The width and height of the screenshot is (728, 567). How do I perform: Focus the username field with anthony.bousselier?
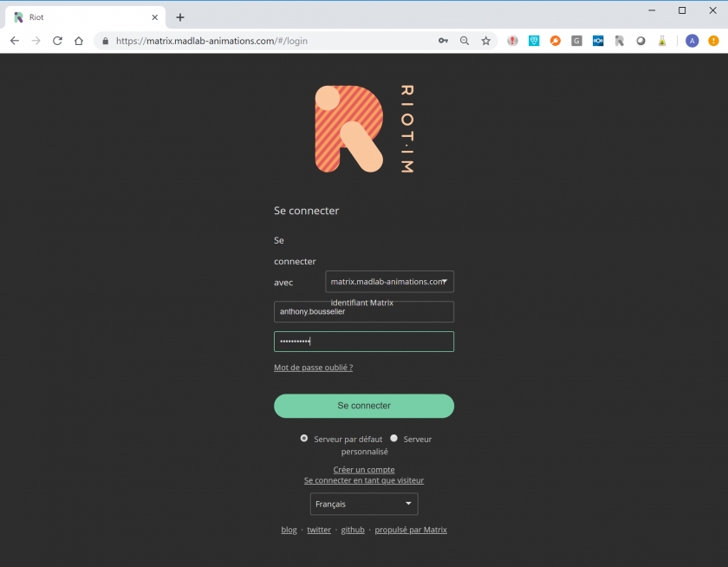pos(364,311)
